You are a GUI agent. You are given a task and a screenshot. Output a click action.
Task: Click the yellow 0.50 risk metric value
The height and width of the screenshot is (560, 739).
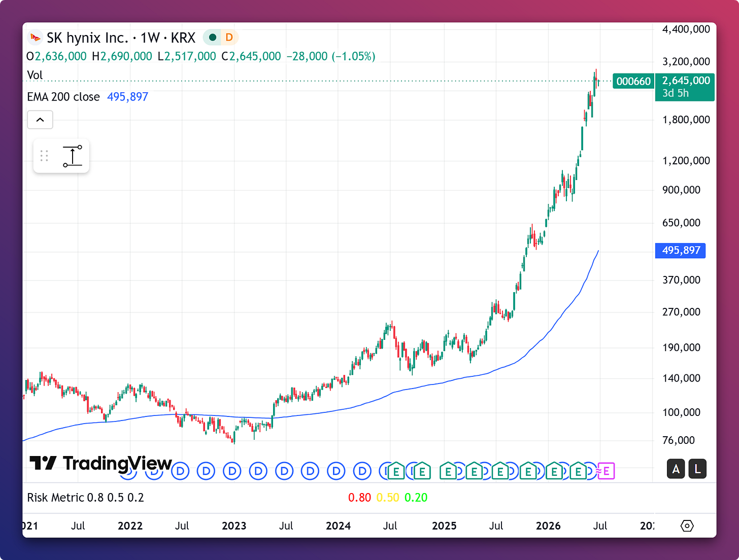pyautogui.click(x=388, y=498)
